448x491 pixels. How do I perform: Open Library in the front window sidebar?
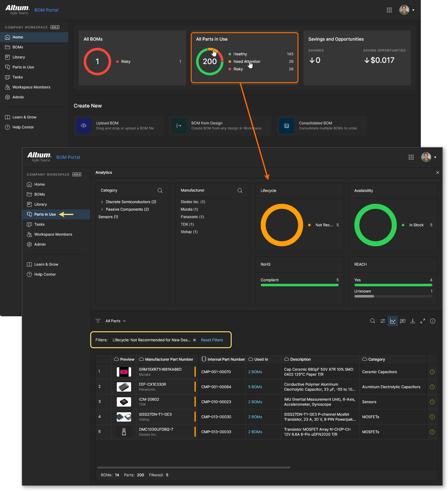click(56, 204)
